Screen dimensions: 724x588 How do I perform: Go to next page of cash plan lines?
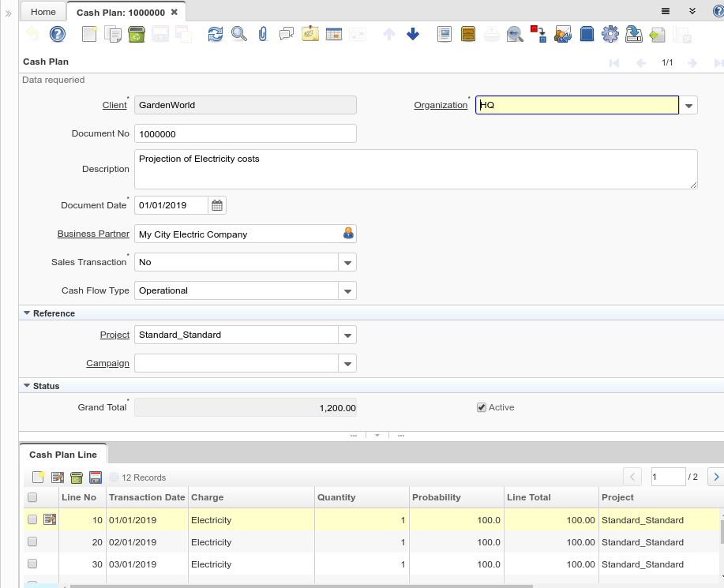(715, 477)
